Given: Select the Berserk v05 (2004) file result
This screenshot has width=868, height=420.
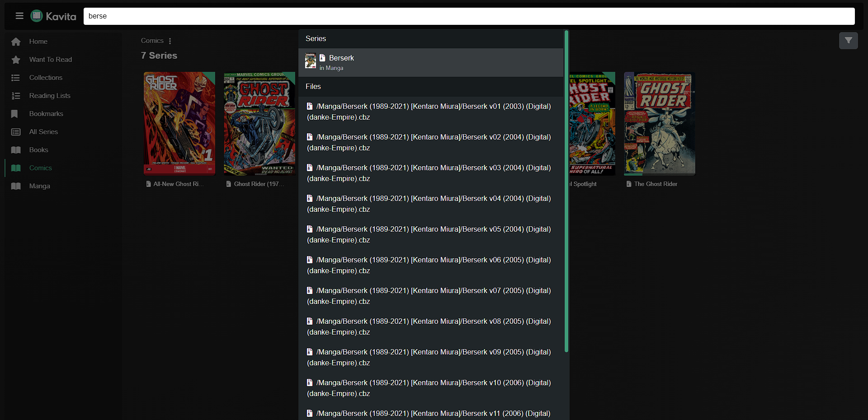Looking at the screenshot, I should (x=431, y=234).
